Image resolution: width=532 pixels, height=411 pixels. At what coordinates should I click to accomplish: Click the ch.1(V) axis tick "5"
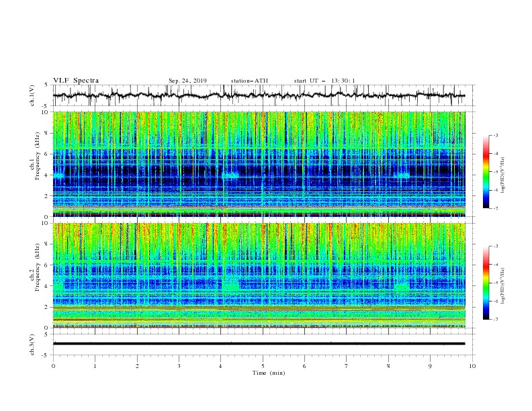(46, 85)
